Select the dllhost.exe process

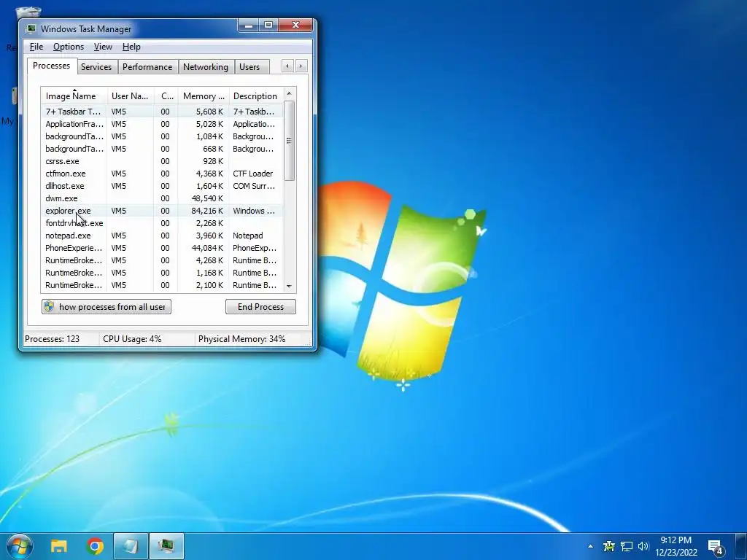pos(162,186)
